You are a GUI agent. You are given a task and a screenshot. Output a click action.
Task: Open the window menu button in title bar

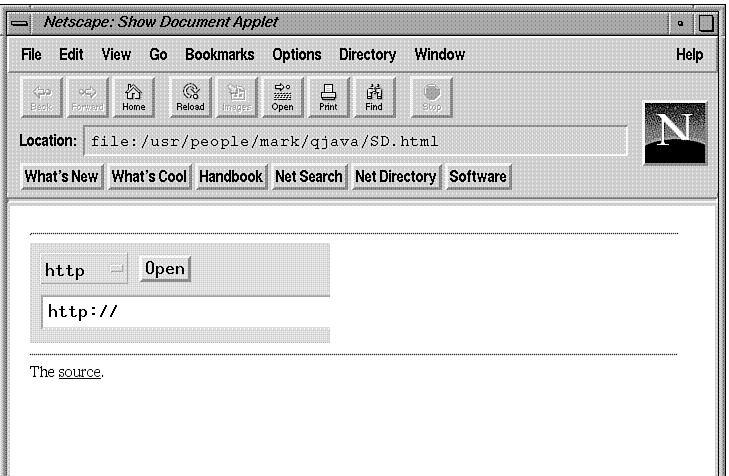(18, 22)
